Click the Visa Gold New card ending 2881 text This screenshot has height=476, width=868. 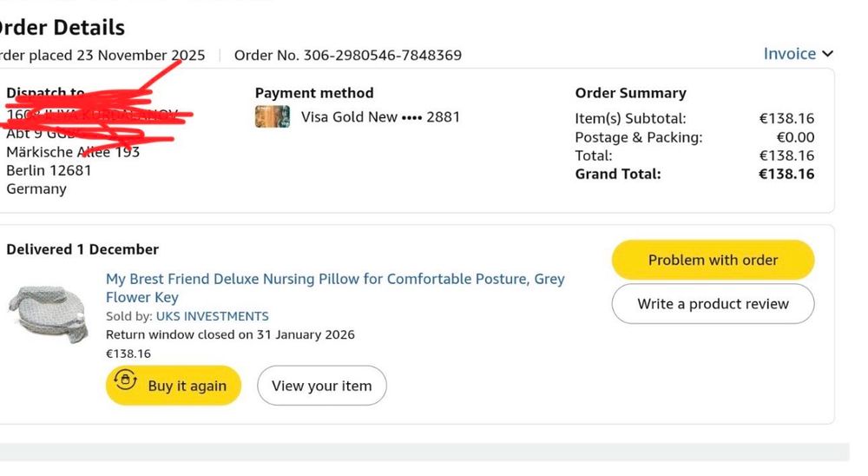click(380, 116)
